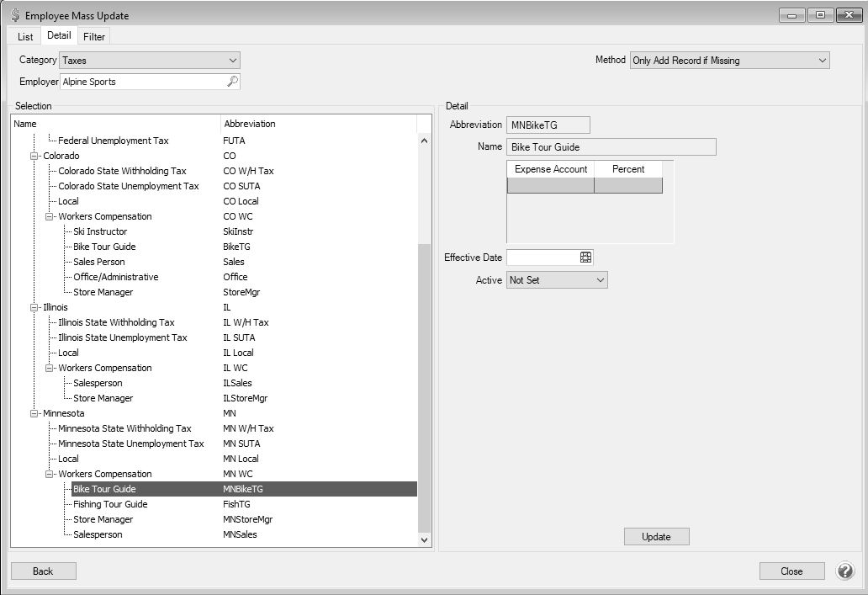Switch to the List tab

[x=25, y=36]
